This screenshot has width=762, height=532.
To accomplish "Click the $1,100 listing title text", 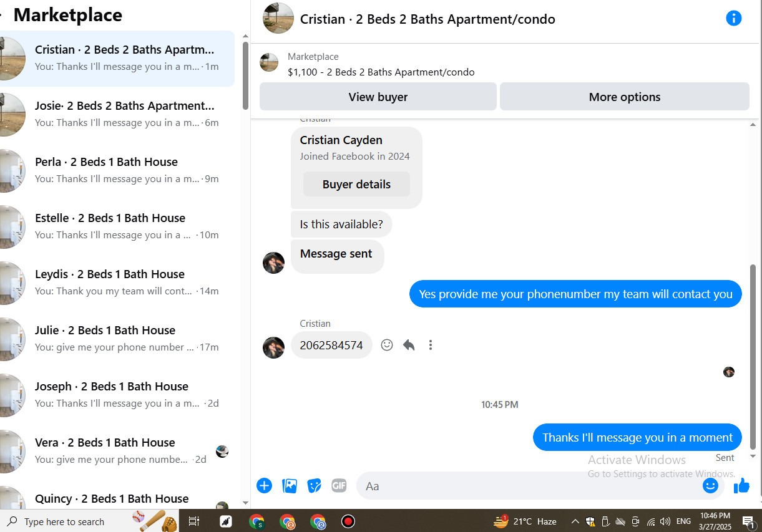I will click(381, 72).
